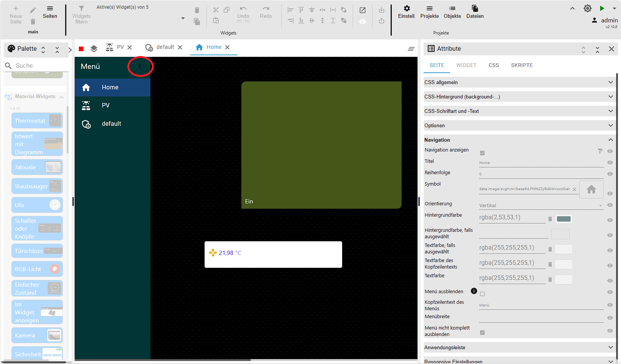Click the scissors cut icon

click(216, 10)
